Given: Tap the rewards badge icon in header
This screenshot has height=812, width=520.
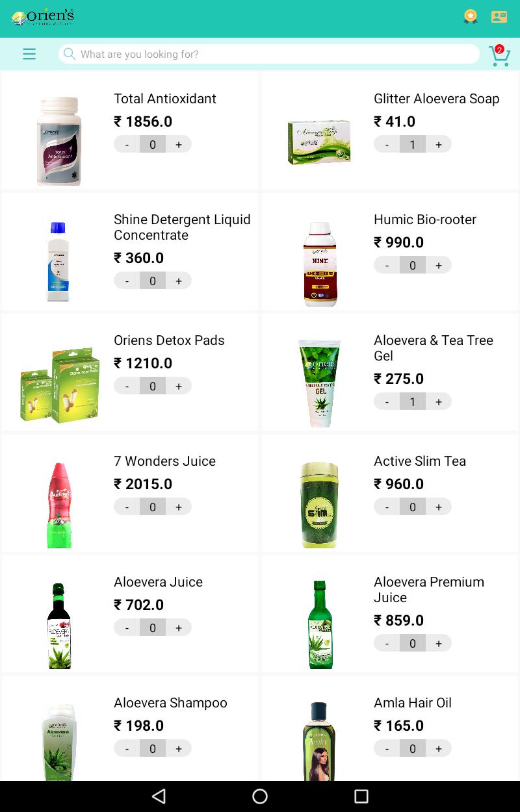Looking at the screenshot, I should pos(471,17).
